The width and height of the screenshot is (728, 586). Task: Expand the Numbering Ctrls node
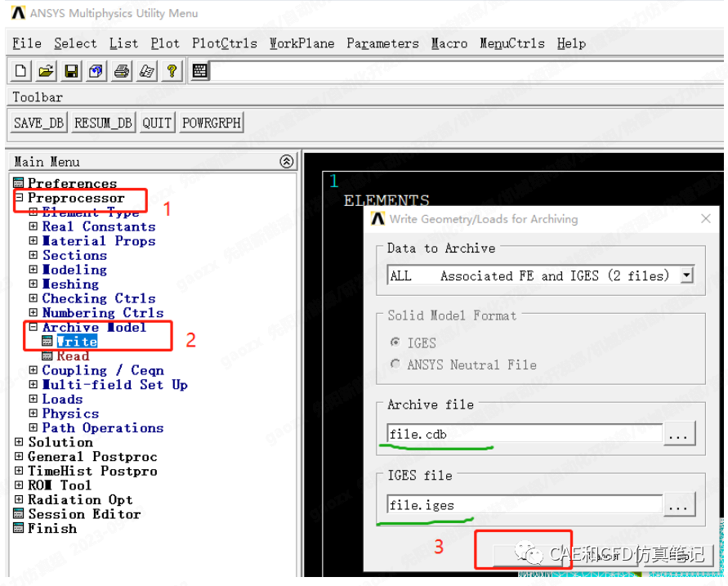point(33,312)
